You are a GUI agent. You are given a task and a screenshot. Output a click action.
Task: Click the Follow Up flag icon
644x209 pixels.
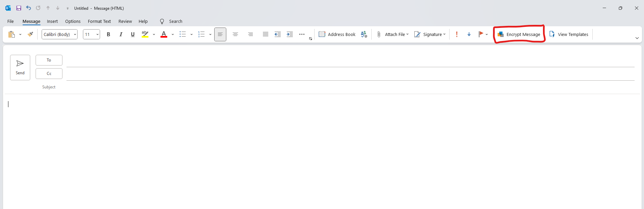coord(481,34)
